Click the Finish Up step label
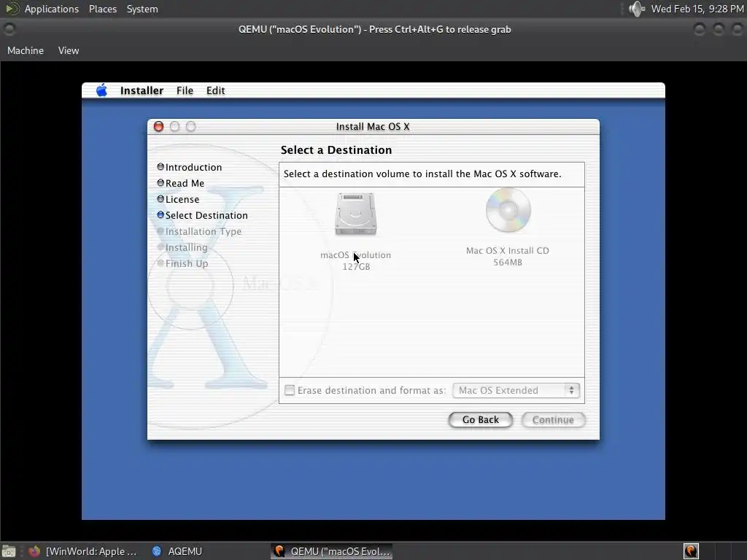This screenshot has width=747, height=560. 187,263
